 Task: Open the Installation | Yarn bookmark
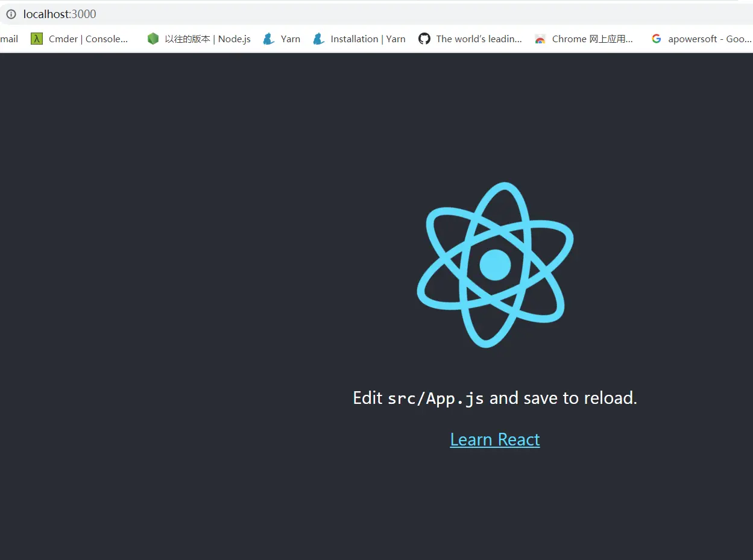tap(359, 39)
